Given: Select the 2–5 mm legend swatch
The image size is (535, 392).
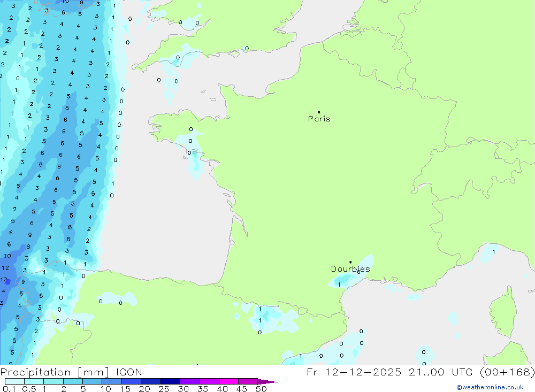Looking at the screenshot, I should point(73,381).
